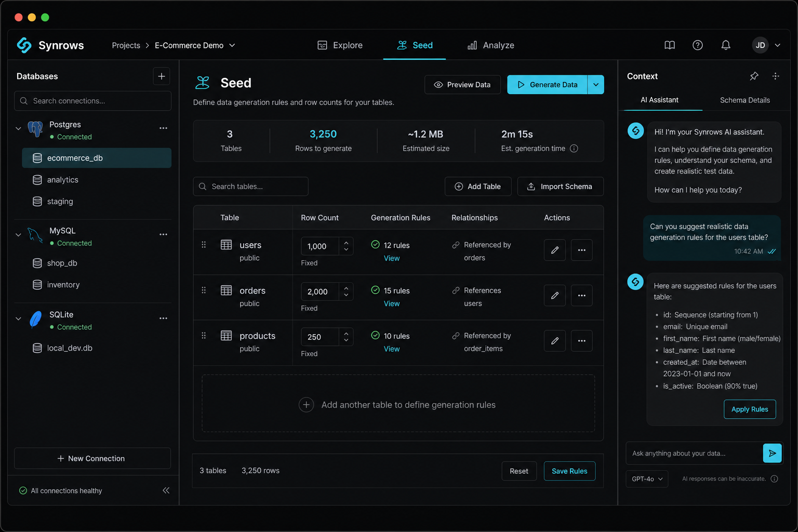Image resolution: width=798 pixels, height=532 pixels.
Task: Adjust the users row count stepper
Action: click(346, 246)
